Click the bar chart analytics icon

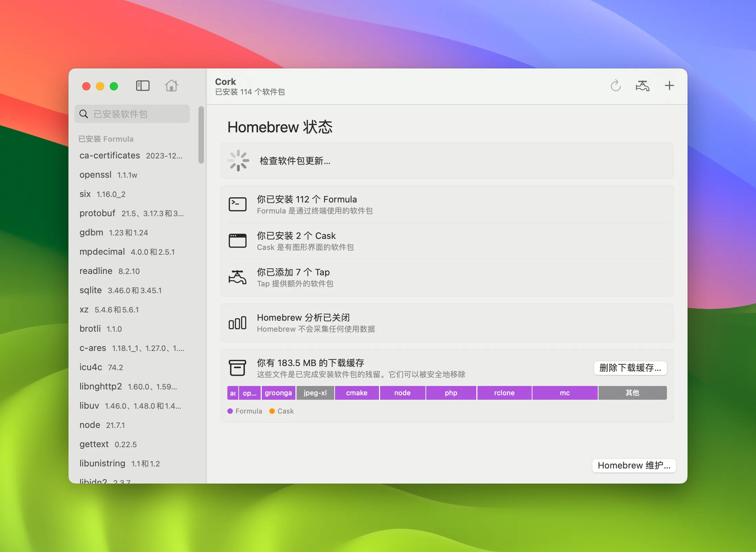[237, 323]
